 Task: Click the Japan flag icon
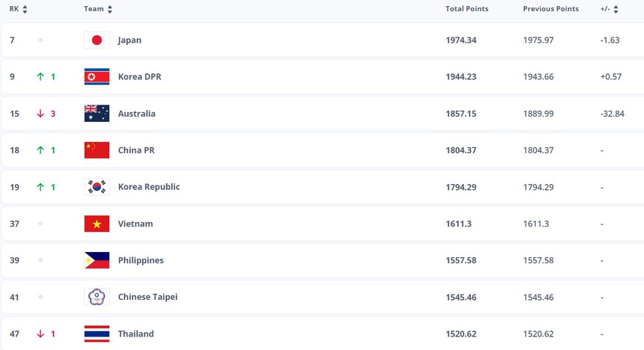[97, 40]
